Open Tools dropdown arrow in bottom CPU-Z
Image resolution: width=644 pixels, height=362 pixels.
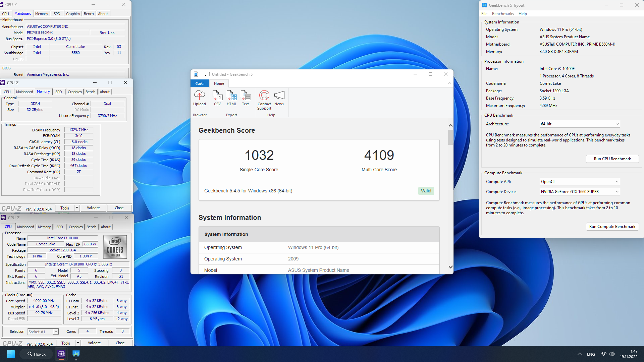(78, 343)
